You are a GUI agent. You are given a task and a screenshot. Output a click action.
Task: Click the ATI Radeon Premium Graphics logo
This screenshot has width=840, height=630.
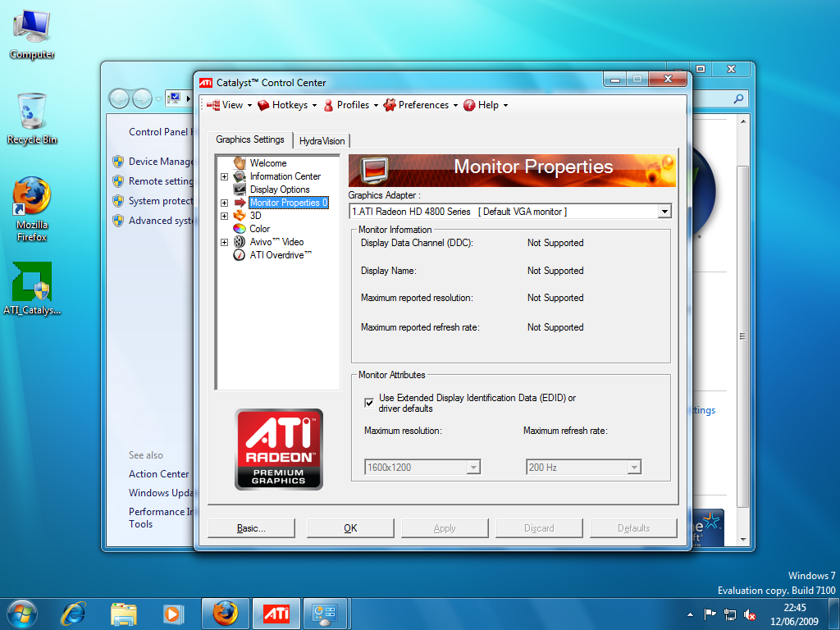coord(279,449)
